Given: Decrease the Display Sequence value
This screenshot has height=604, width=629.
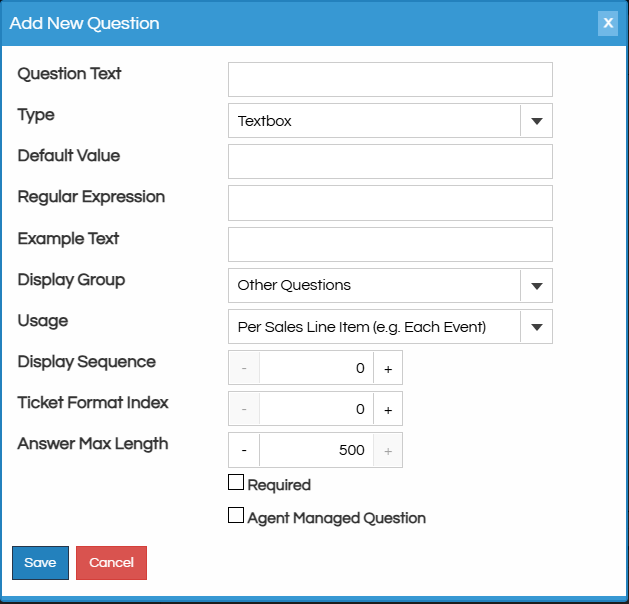Looking at the screenshot, I should pos(244,368).
